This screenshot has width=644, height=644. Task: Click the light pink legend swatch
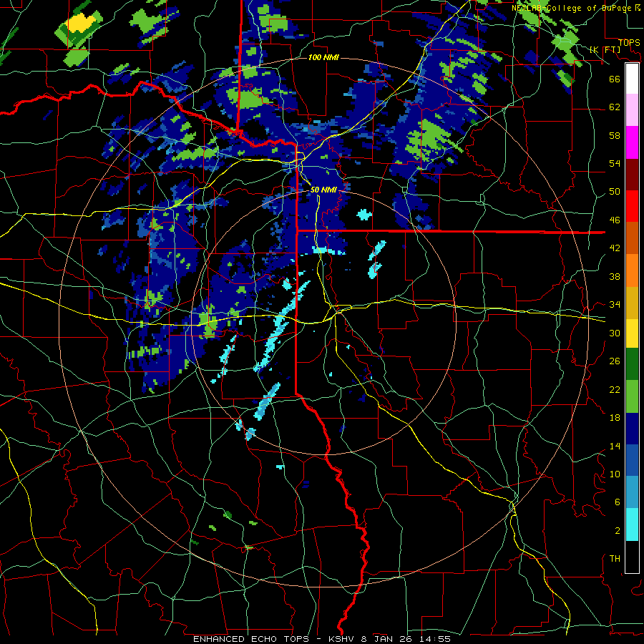click(x=632, y=110)
